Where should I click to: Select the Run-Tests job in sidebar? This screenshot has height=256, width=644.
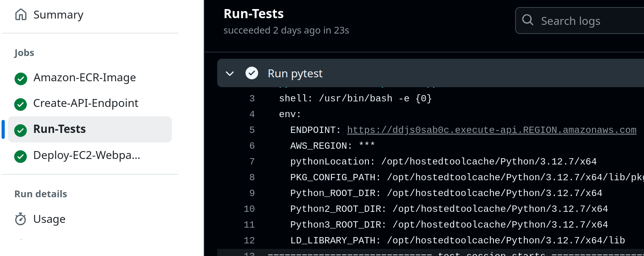click(90, 129)
